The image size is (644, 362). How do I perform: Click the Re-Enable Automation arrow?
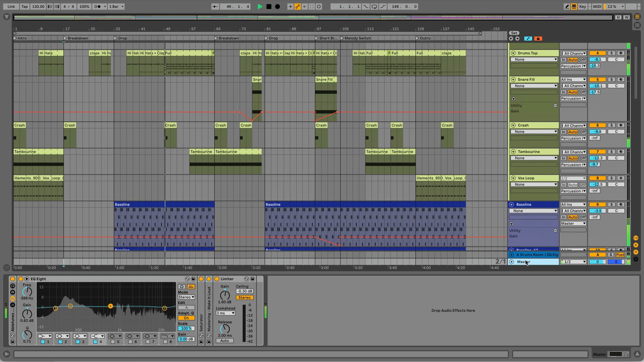point(305,7)
